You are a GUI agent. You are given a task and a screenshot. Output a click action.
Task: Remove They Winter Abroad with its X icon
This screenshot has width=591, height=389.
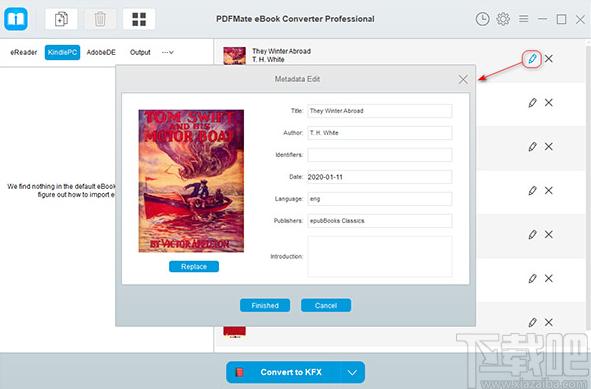tap(549, 59)
